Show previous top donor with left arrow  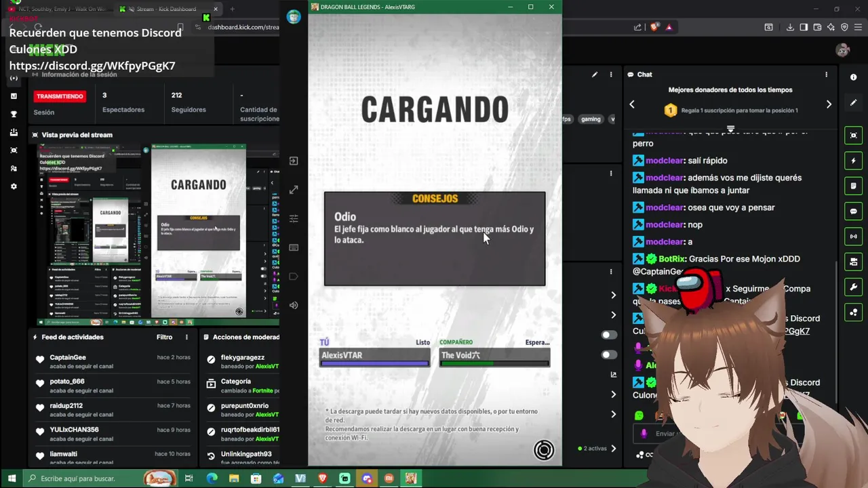632,104
